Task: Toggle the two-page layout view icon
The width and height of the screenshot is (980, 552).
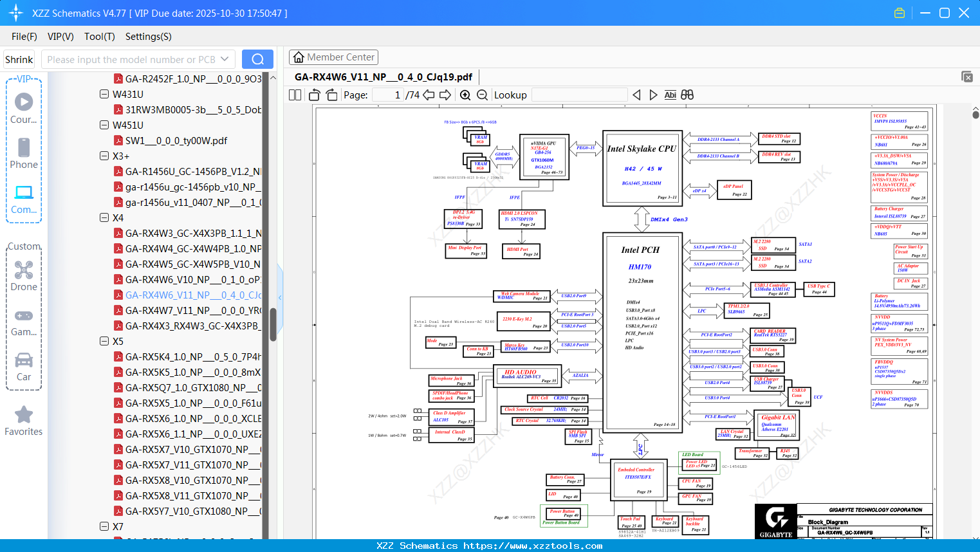Action: [295, 95]
